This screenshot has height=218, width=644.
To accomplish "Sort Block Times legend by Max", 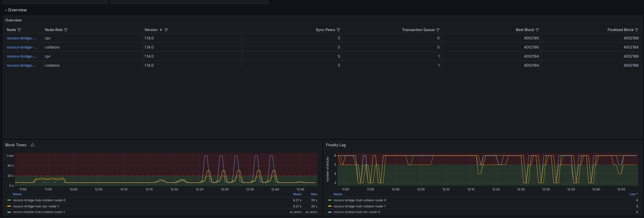I will tap(314, 194).
